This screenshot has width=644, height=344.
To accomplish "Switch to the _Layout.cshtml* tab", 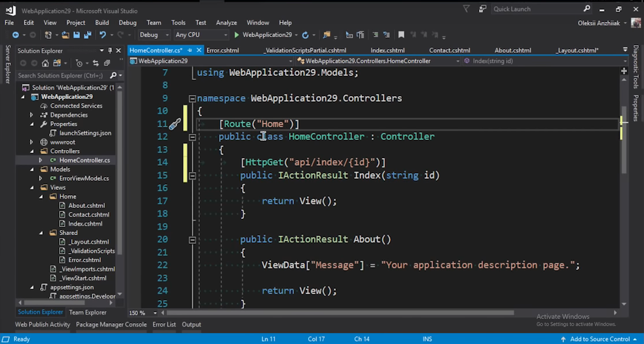I will tap(577, 50).
